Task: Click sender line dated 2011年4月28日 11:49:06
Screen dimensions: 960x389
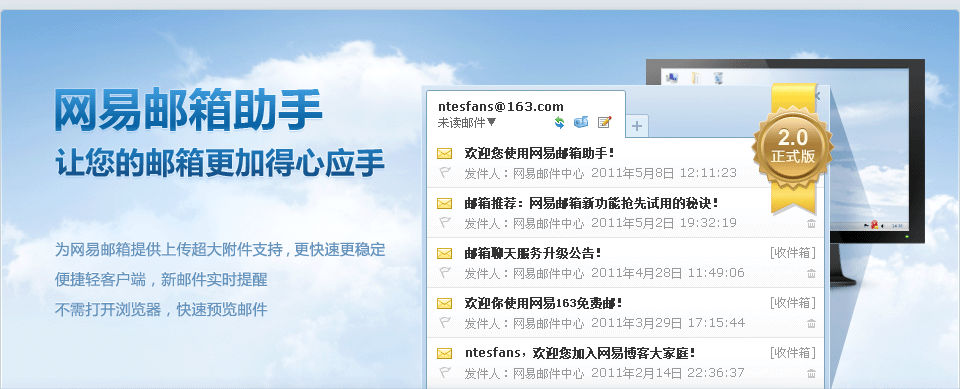Action: click(604, 273)
